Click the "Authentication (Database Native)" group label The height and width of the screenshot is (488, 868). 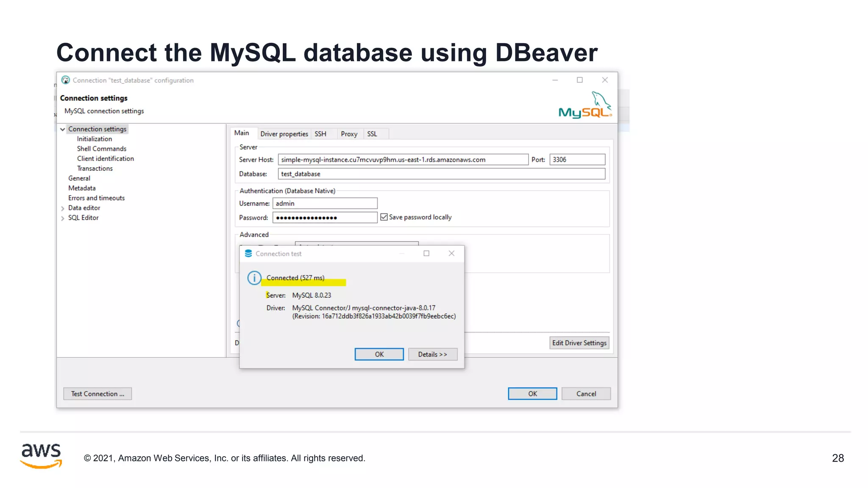[x=287, y=191]
